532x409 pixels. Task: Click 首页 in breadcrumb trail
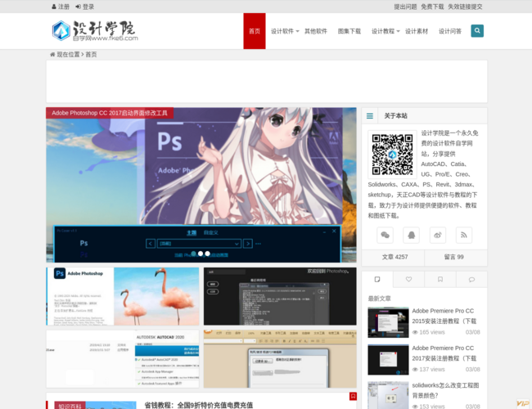pos(91,55)
